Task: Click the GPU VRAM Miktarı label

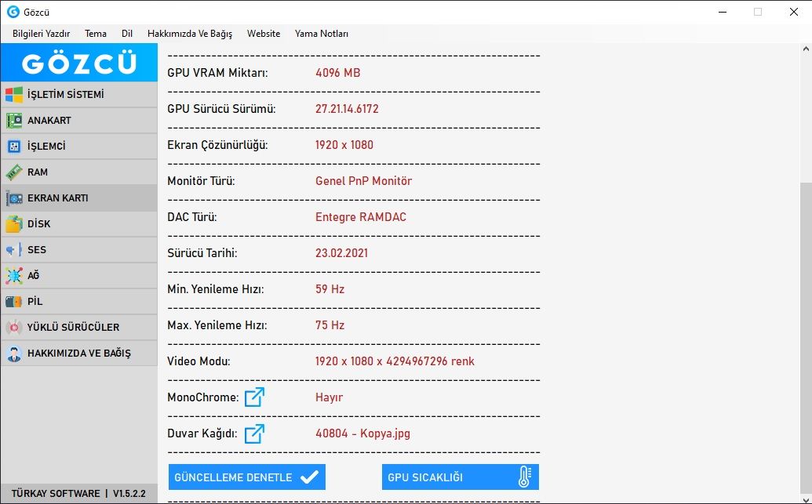Action: click(x=217, y=73)
